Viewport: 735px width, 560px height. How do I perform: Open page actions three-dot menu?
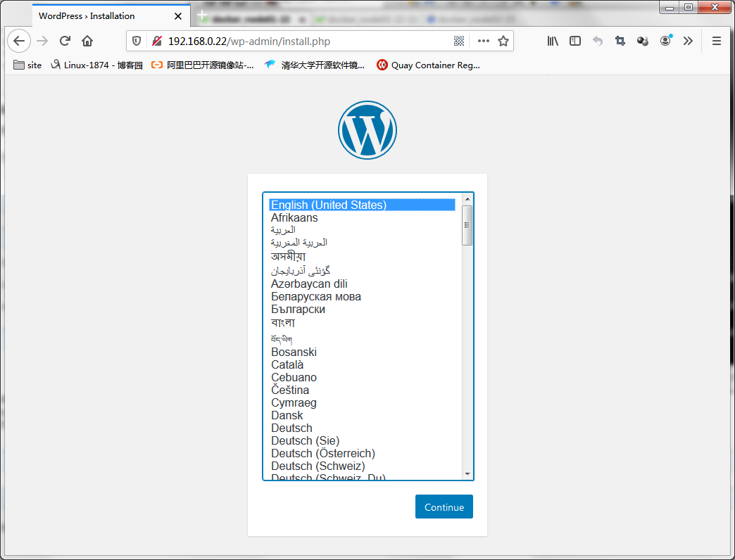click(x=483, y=42)
